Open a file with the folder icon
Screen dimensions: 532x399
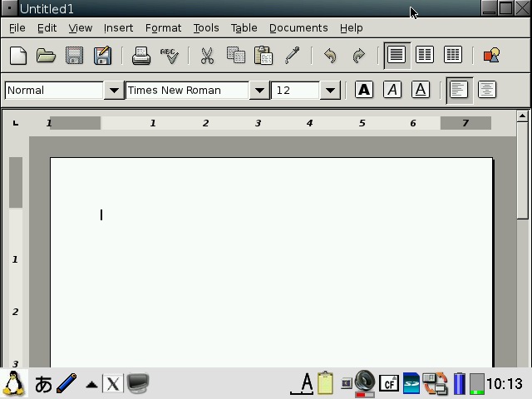[46, 56]
